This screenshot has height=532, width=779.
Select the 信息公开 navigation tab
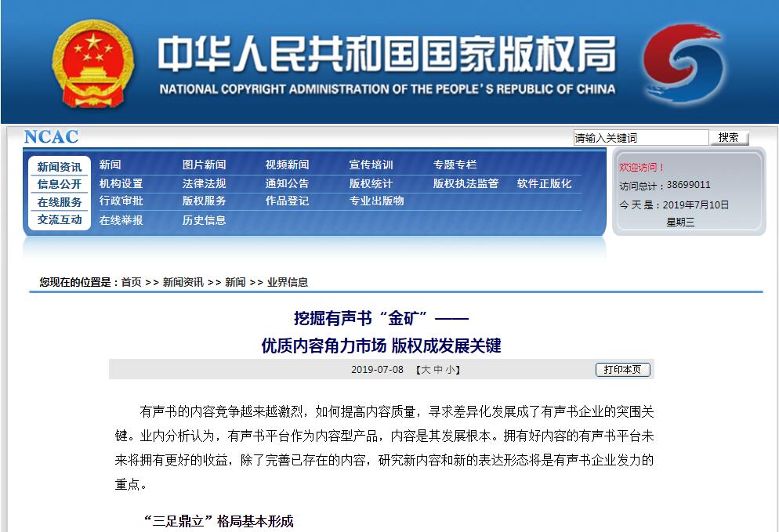pyautogui.click(x=60, y=184)
